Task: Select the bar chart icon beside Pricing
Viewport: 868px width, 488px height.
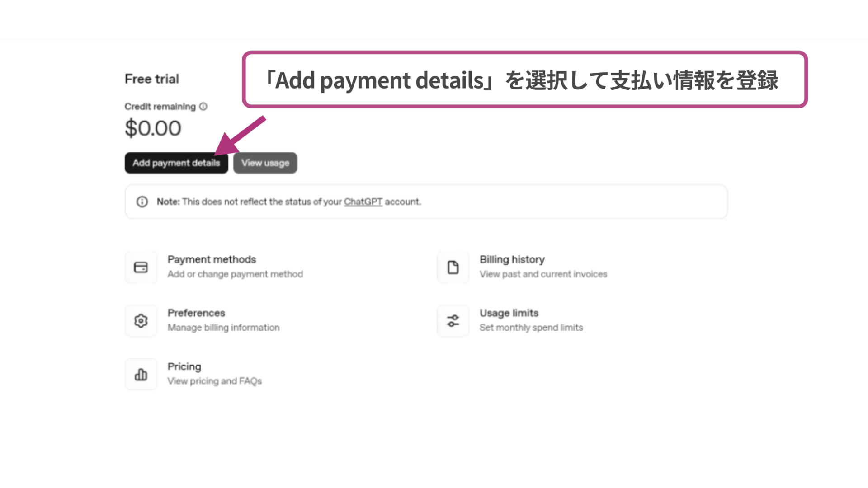Action: pyautogui.click(x=141, y=374)
